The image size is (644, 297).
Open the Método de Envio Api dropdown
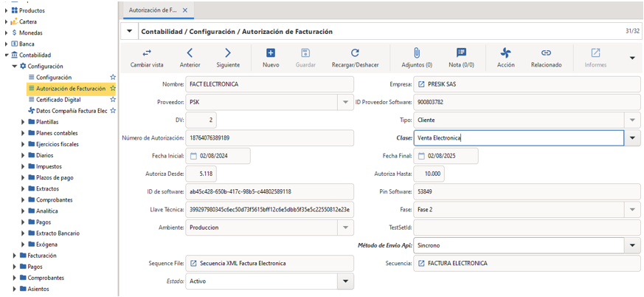[x=632, y=245]
